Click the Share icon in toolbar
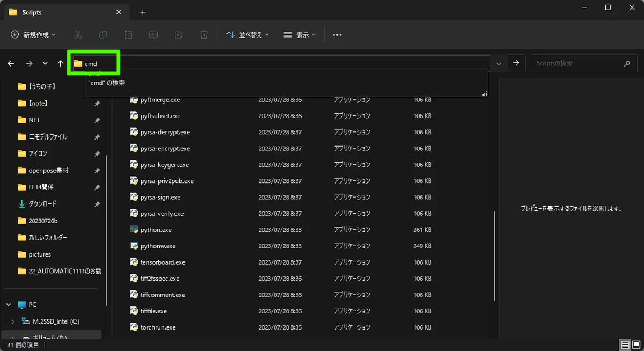Image resolution: width=644 pixels, height=351 pixels. click(x=179, y=35)
